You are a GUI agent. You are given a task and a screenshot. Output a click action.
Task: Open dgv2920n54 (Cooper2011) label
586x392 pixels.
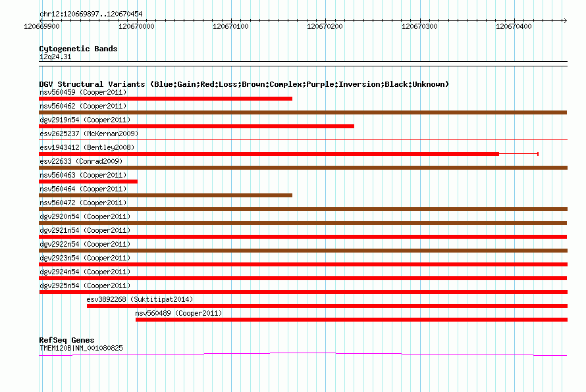[85, 216]
